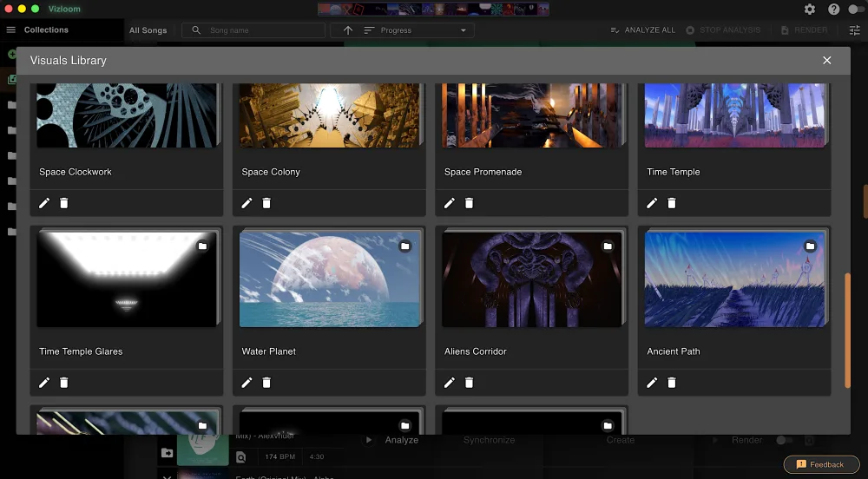Select the Space Promenade thumbnail
Screen dimensions: 868x479
[x=532, y=115]
